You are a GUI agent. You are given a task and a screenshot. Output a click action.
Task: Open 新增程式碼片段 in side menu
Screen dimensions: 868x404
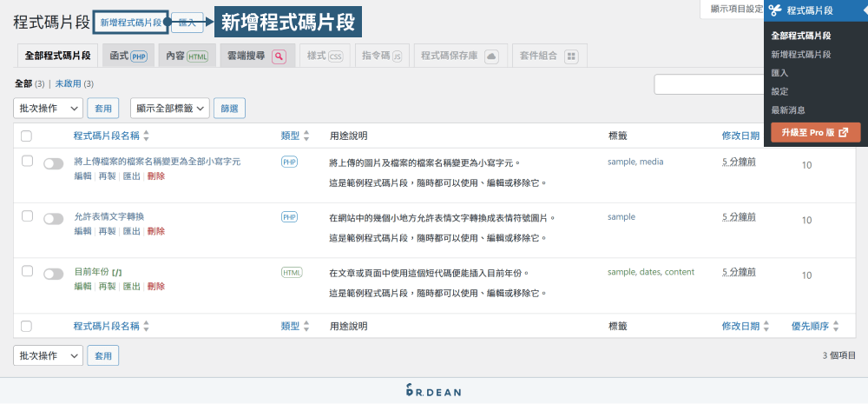[x=801, y=55]
